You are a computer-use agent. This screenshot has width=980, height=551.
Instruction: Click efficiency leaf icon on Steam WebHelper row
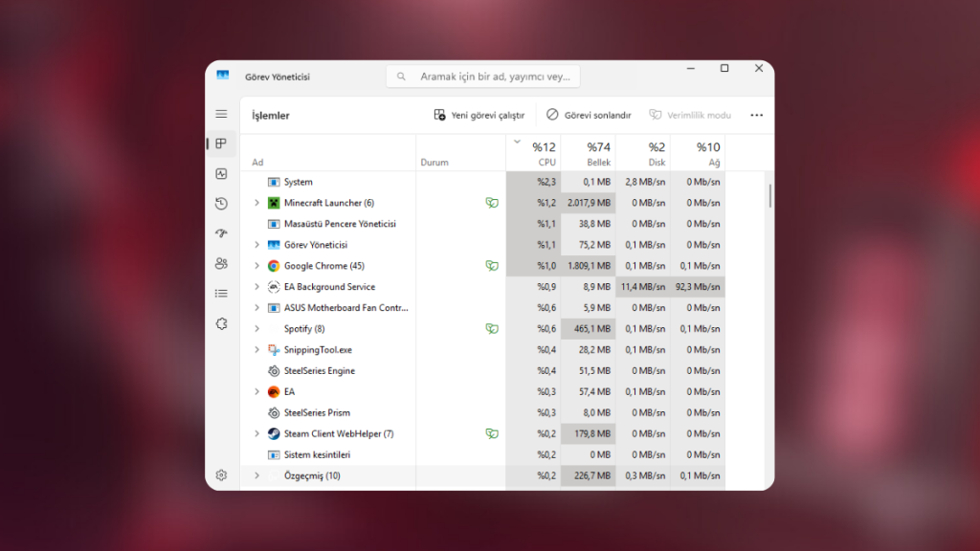click(x=492, y=433)
